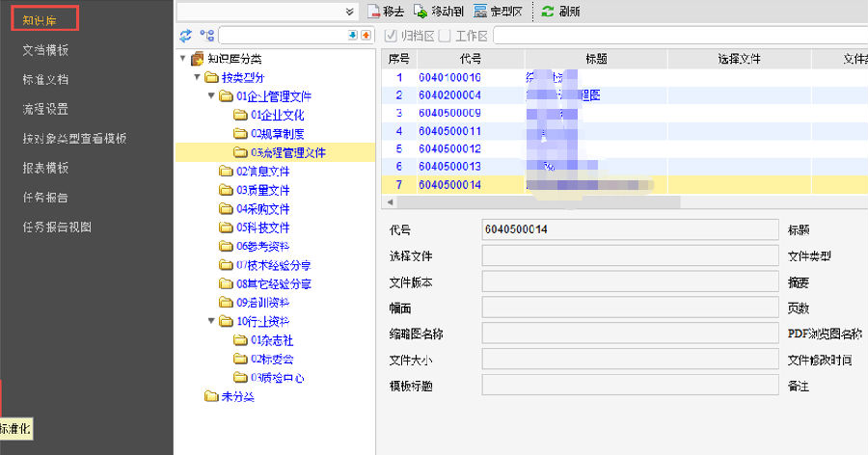Open the 09培训资料 folder
Viewport: 868px width, 455px height.
pyautogui.click(x=255, y=303)
